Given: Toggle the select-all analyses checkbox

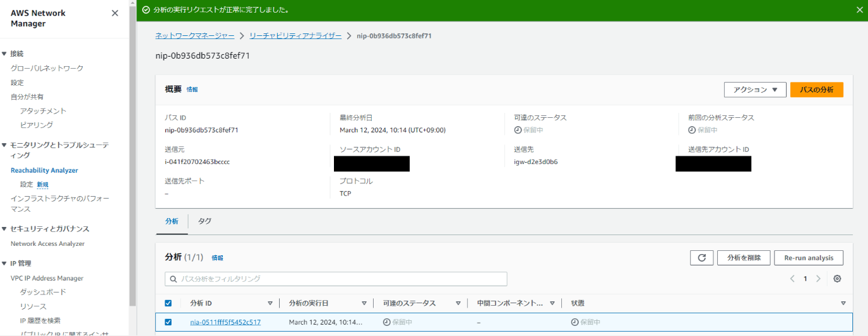Looking at the screenshot, I should [x=168, y=303].
